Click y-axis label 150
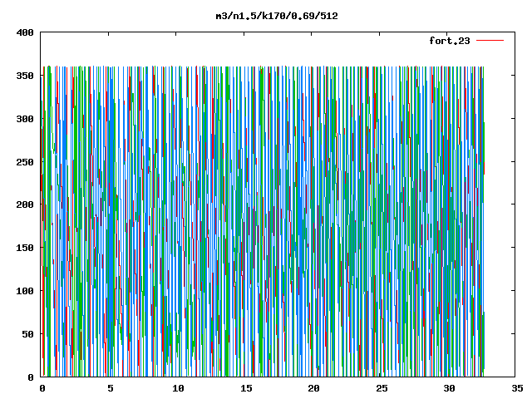Image resolution: width=532 pixels, height=399 pixels. click(25, 248)
